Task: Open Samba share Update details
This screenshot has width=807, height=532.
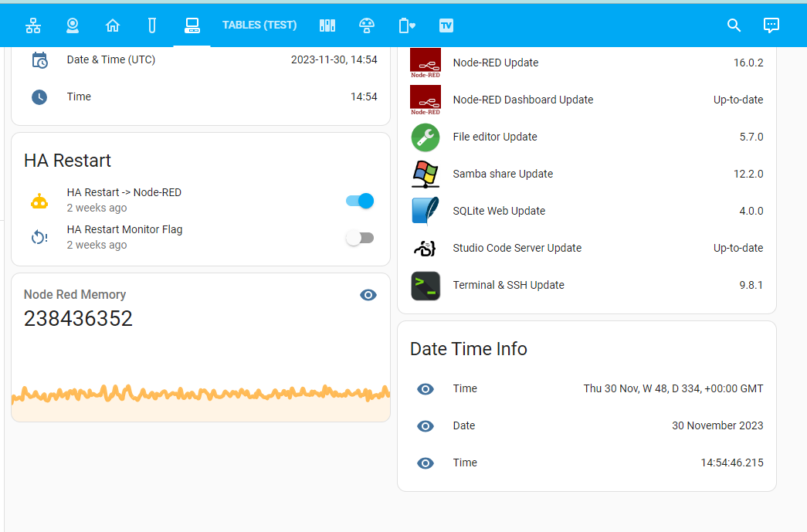Action: tap(587, 174)
